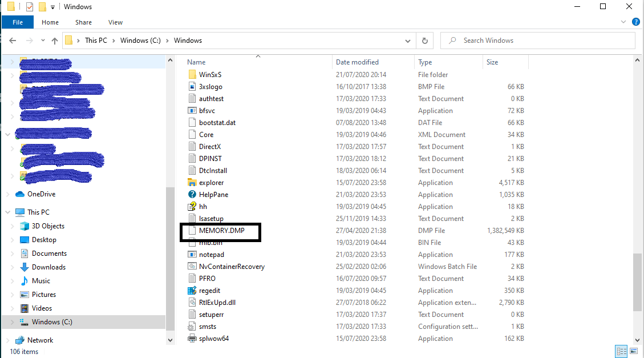
Task: Click the Search Windows field
Action: tap(538, 41)
